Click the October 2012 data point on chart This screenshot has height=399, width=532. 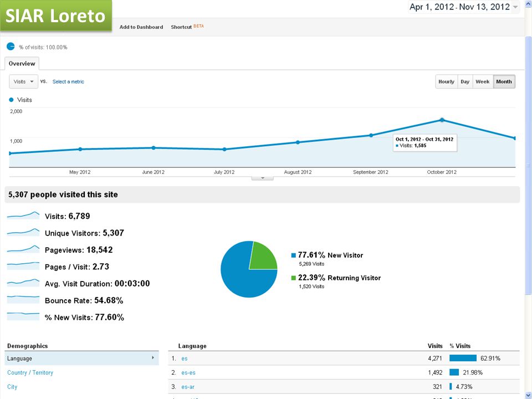(x=442, y=120)
